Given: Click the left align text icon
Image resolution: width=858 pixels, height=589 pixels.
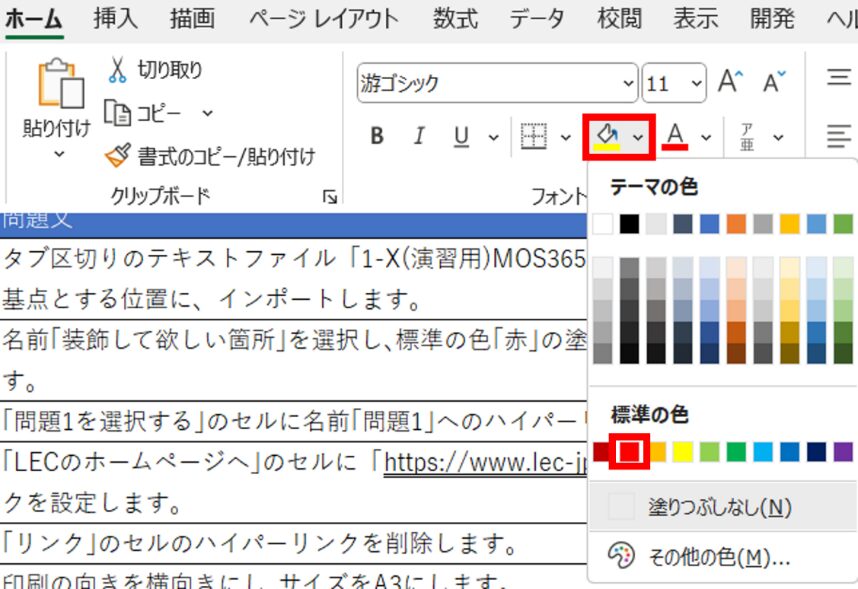Looking at the screenshot, I should tap(839, 136).
